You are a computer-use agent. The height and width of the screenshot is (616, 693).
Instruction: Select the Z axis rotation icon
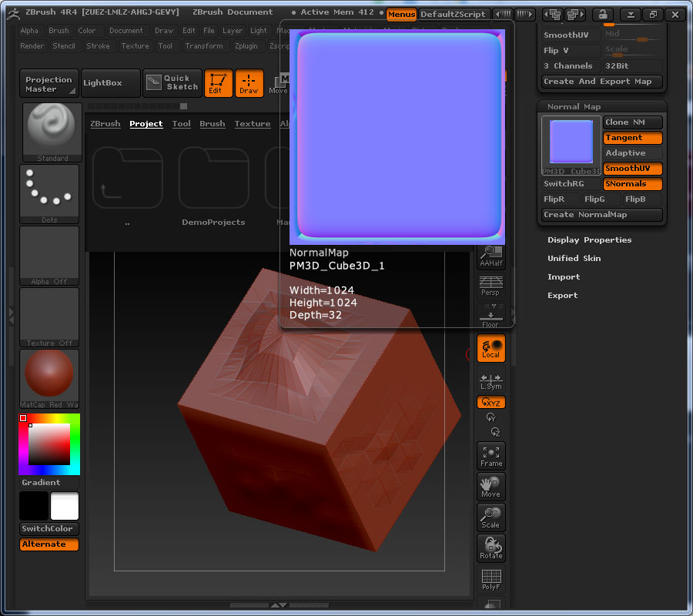coord(495,432)
